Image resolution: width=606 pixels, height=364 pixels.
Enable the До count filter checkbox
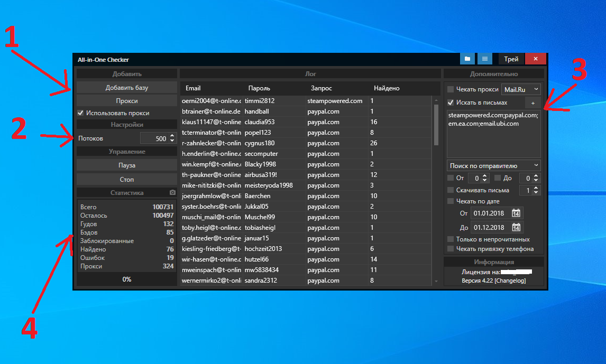[498, 178]
